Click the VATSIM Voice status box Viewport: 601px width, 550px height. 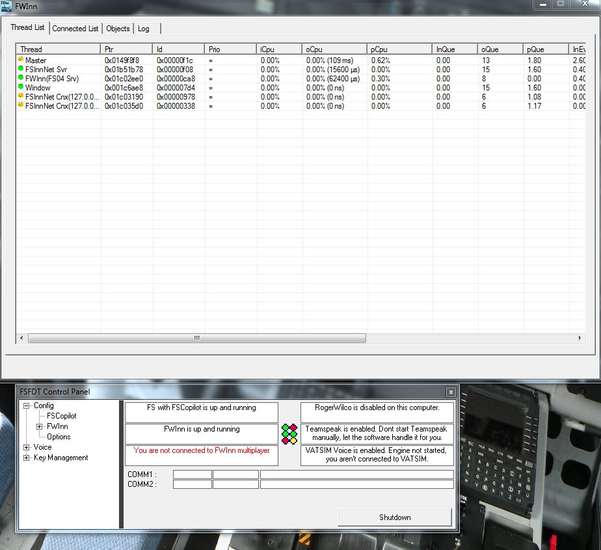[377, 455]
